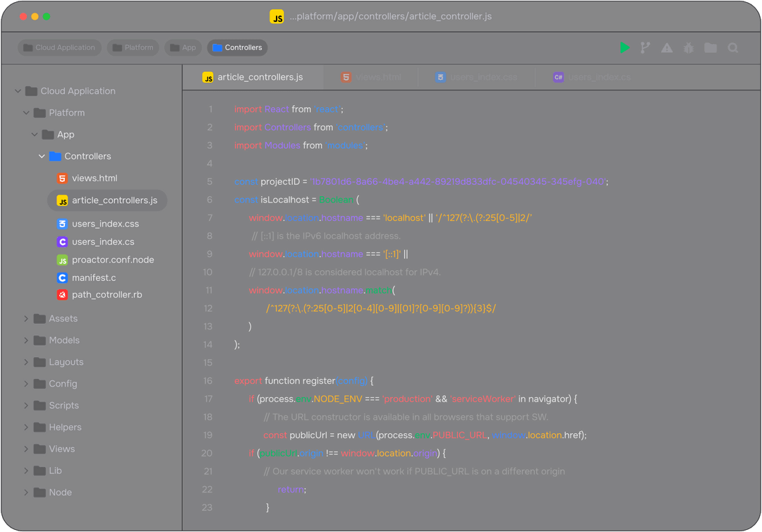Select the JS icon on article_controllers.js tab
The image size is (762, 532).
pos(208,77)
